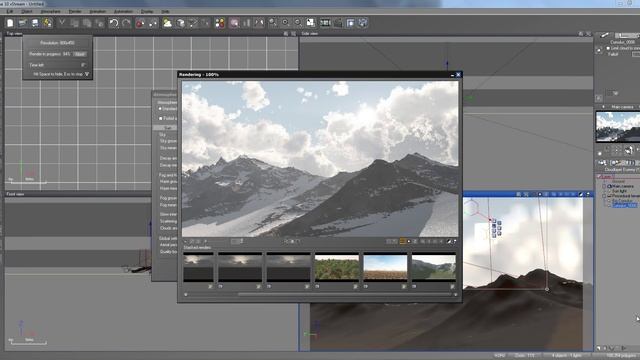Click the Copy icon in toolbar

pos(75,23)
